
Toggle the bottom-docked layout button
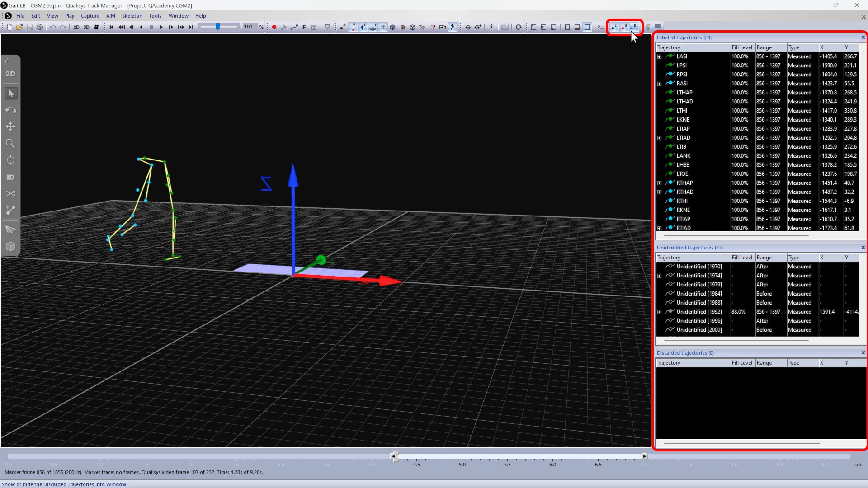(577, 27)
